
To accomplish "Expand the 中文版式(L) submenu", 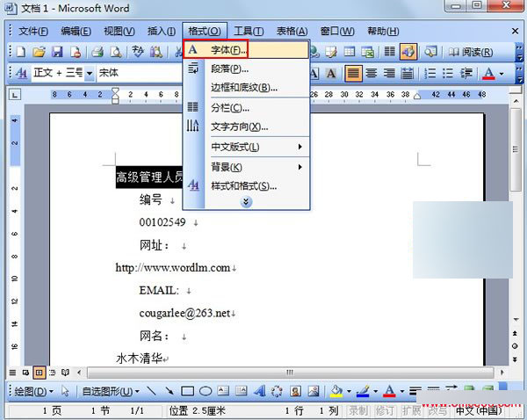I will pyautogui.click(x=246, y=147).
